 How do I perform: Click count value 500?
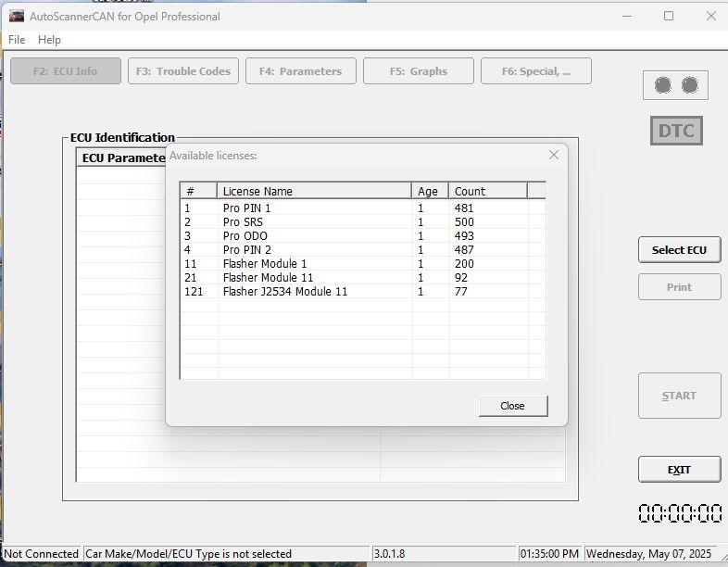coord(464,222)
